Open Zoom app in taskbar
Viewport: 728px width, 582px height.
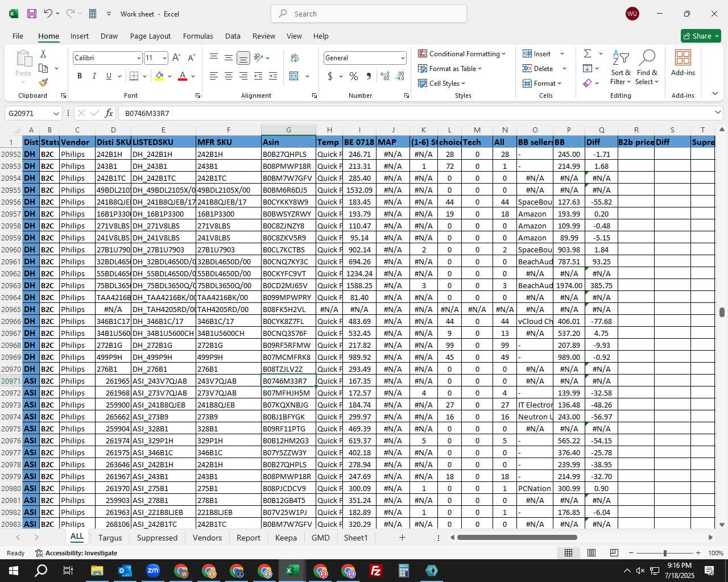pos(153,571)
